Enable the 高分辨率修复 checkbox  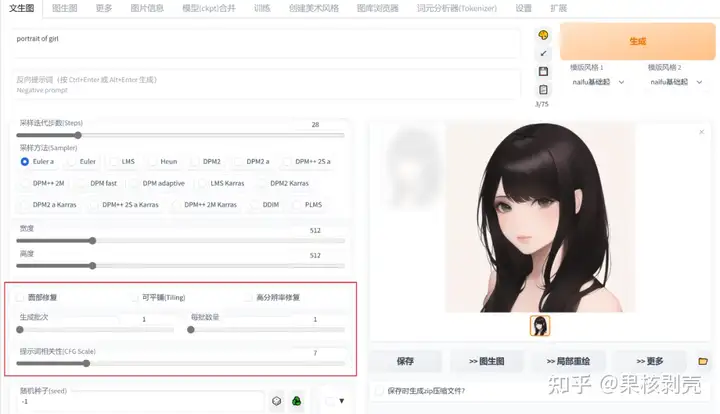pos(248,297)
